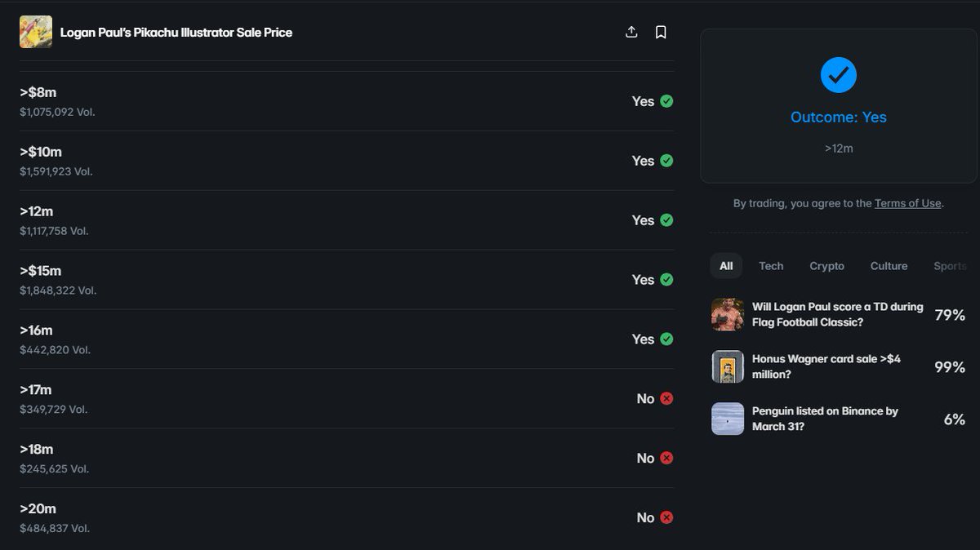
Task: Select the >16m outcome label
Action: 37,330
